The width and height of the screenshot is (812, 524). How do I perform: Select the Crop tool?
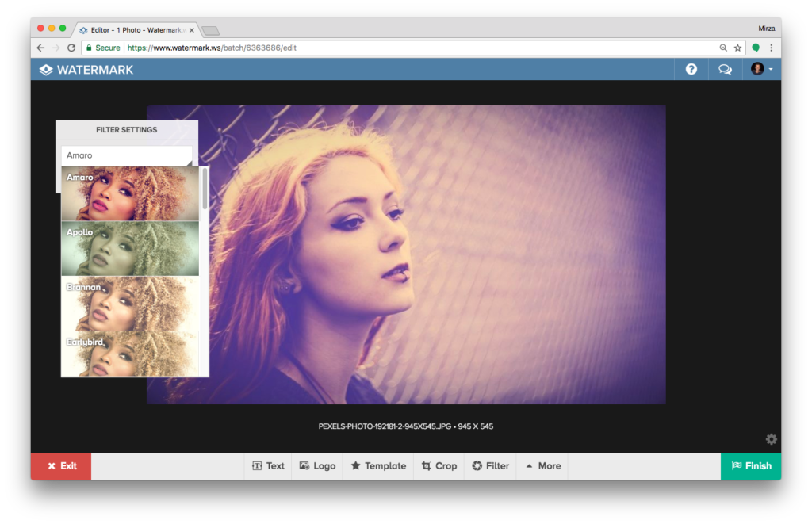439,466
